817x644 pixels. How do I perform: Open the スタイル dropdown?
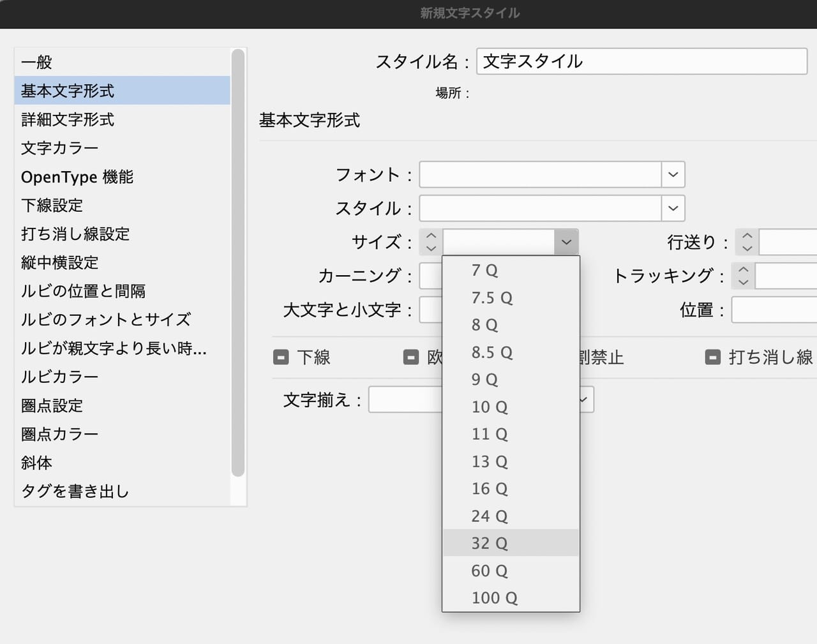[x=673, y=208]
